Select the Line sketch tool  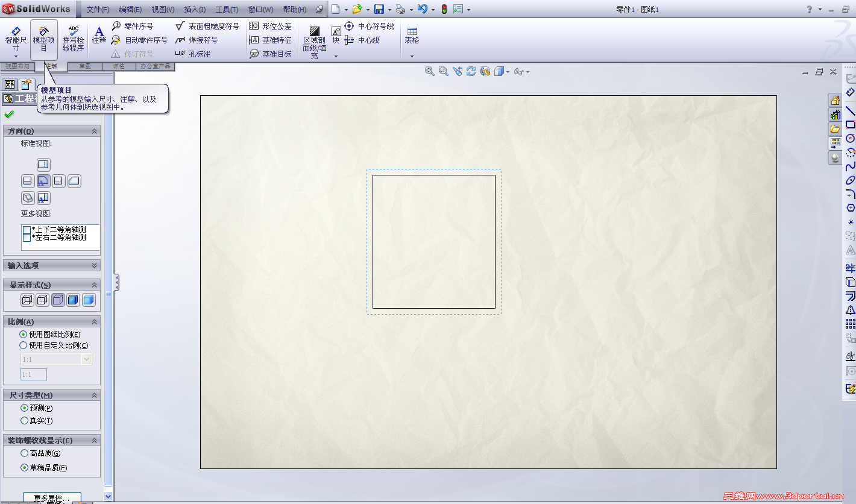pos(851,110)
